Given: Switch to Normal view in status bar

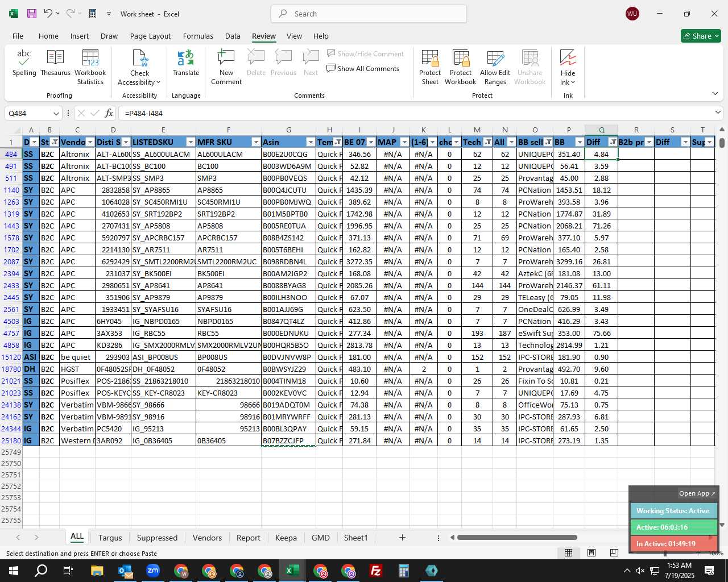Looking at the screenshot, I should click(568, 553).
